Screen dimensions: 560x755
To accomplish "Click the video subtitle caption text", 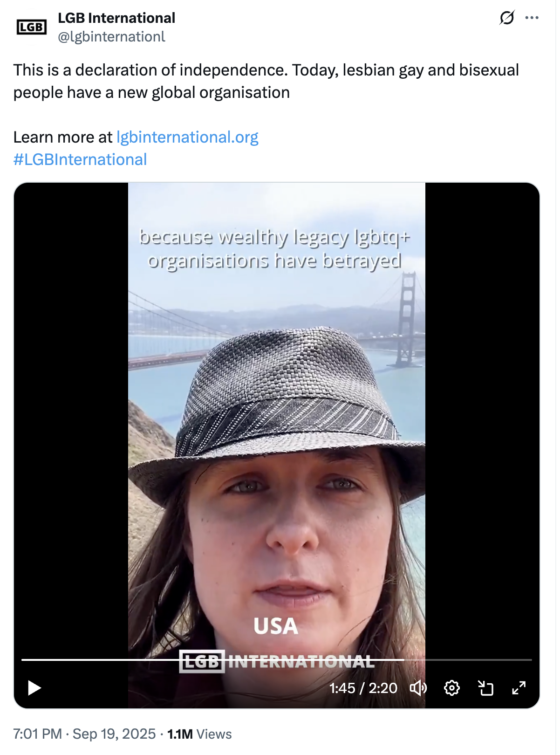I will point(275,249).
